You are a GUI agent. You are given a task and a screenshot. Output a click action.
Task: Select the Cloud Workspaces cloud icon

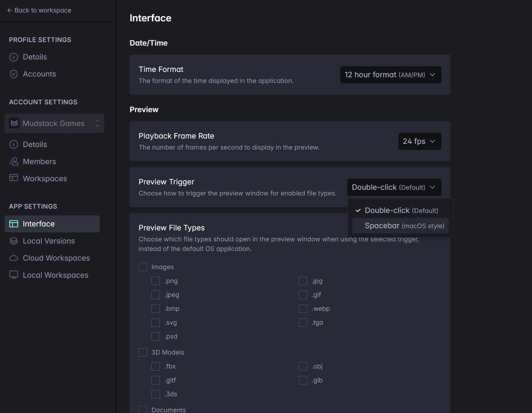point(13,258)
